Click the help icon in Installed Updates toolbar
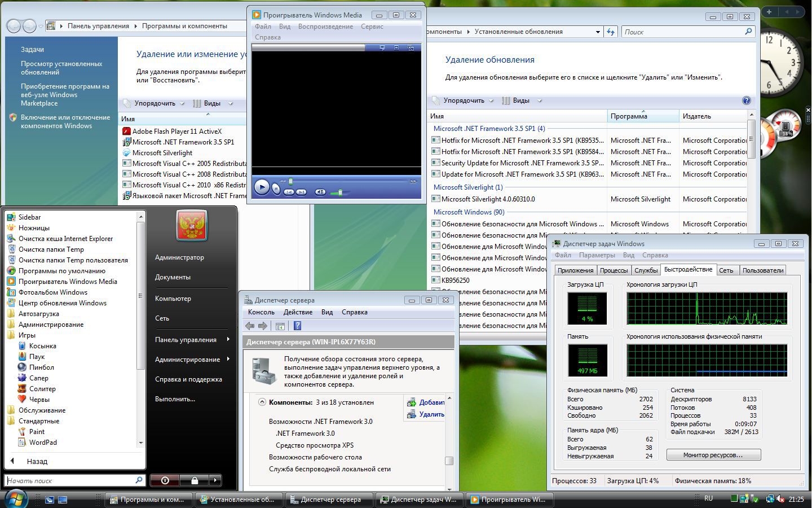Image resolution: width=812 pixels, height=508 pixels. pyautogui.click(x=746, y=100)
